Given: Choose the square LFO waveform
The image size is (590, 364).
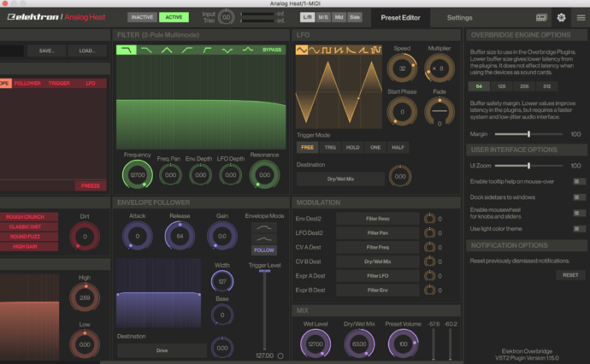Looking at the screenshot, I should (x=327, y=50).
